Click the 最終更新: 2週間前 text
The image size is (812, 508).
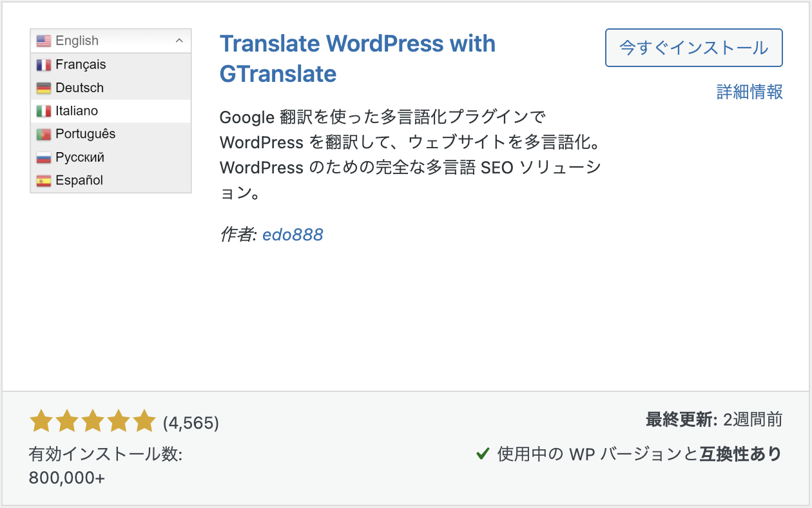pos(714,420)
